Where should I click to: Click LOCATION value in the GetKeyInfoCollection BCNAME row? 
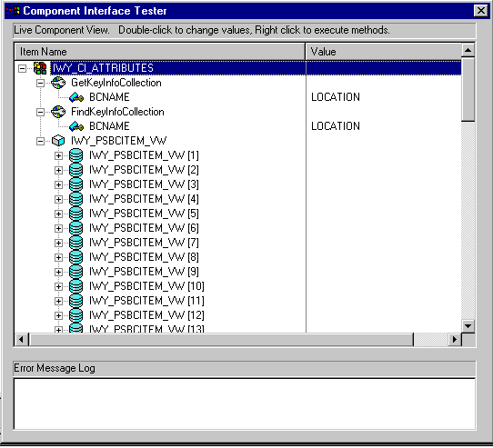336,97
